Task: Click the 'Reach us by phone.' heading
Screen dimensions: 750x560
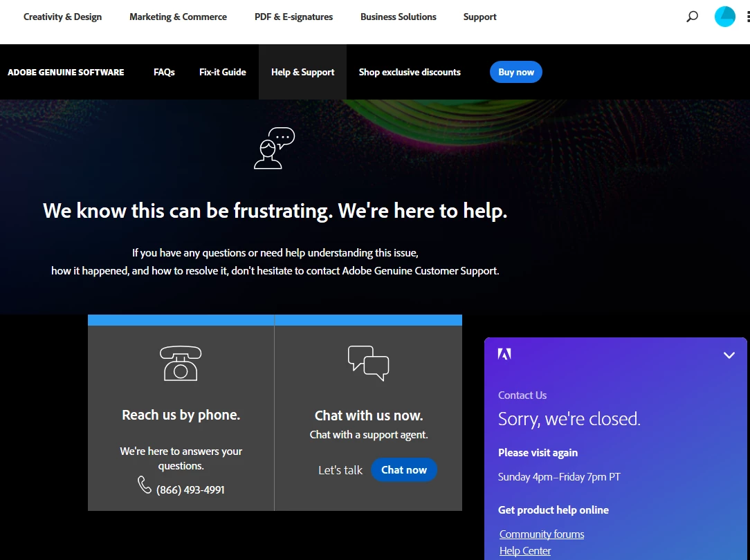Action: (181, 415)
